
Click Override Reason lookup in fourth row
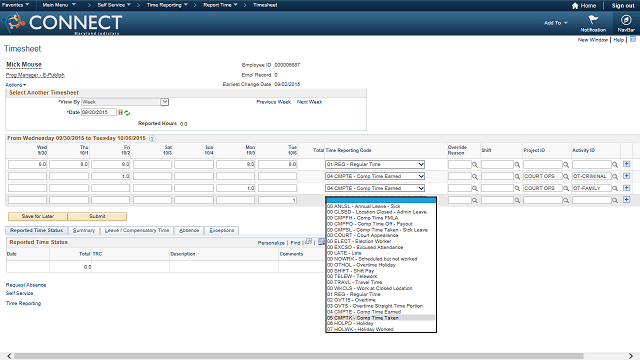(475, 200)
